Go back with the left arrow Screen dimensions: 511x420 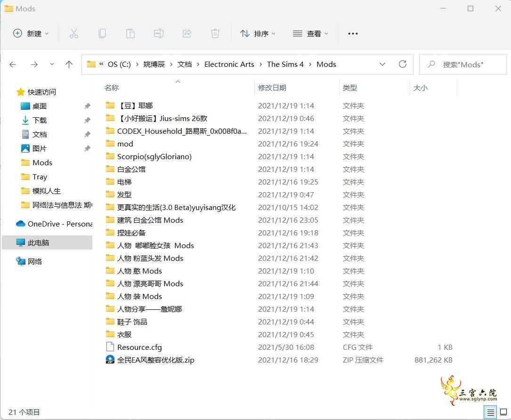pos(13,65)
